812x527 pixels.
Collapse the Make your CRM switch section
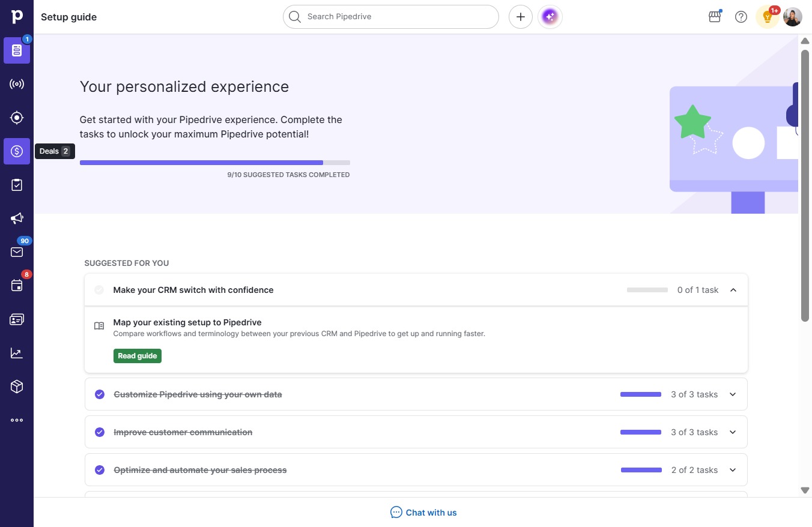733,290
